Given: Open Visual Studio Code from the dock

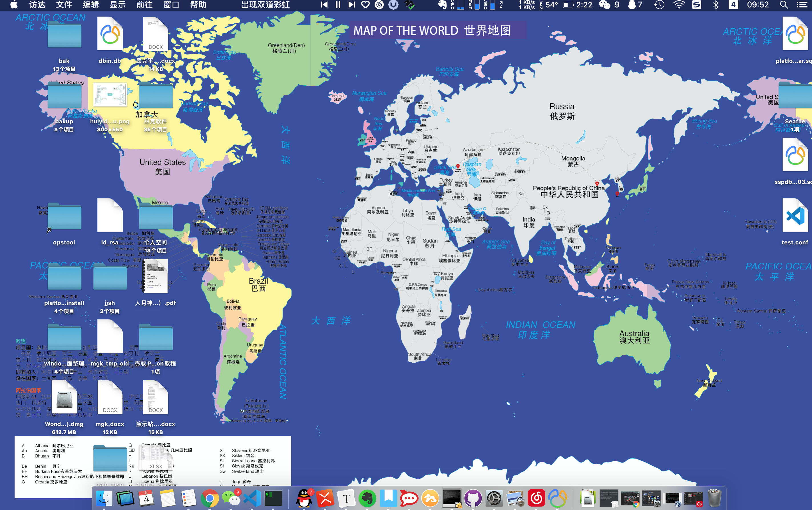Looking at the screenshot, I should [252, 499].
